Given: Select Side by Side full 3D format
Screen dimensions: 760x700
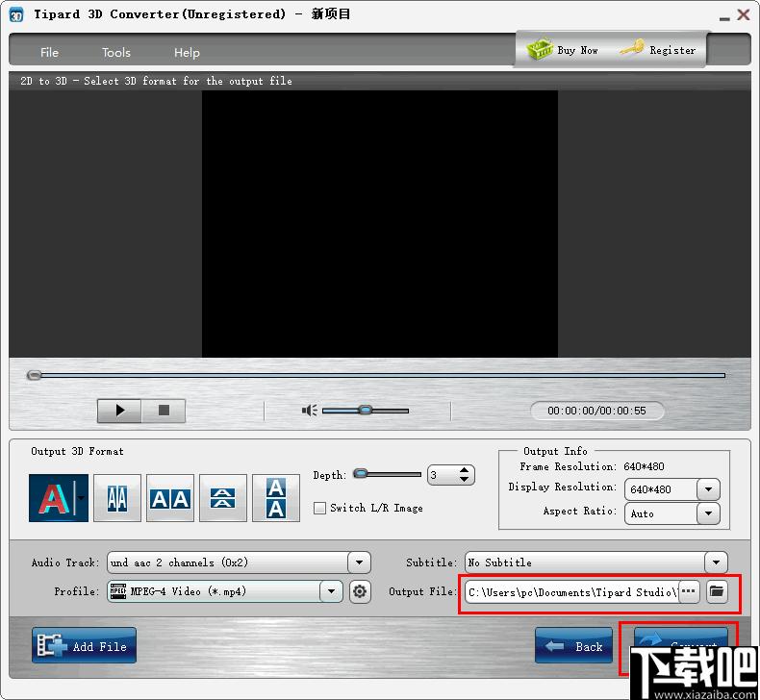Looking at the screenshot, I should click(x=170, y=498).
